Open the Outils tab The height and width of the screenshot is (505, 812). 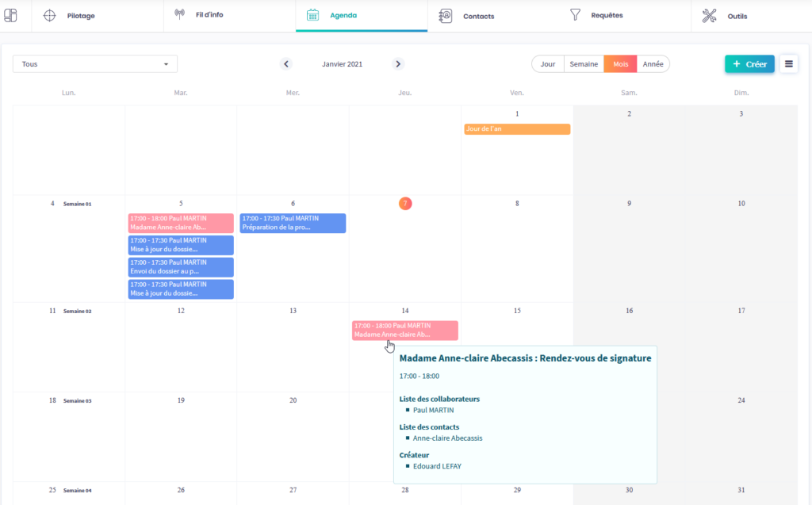point(737,15)
